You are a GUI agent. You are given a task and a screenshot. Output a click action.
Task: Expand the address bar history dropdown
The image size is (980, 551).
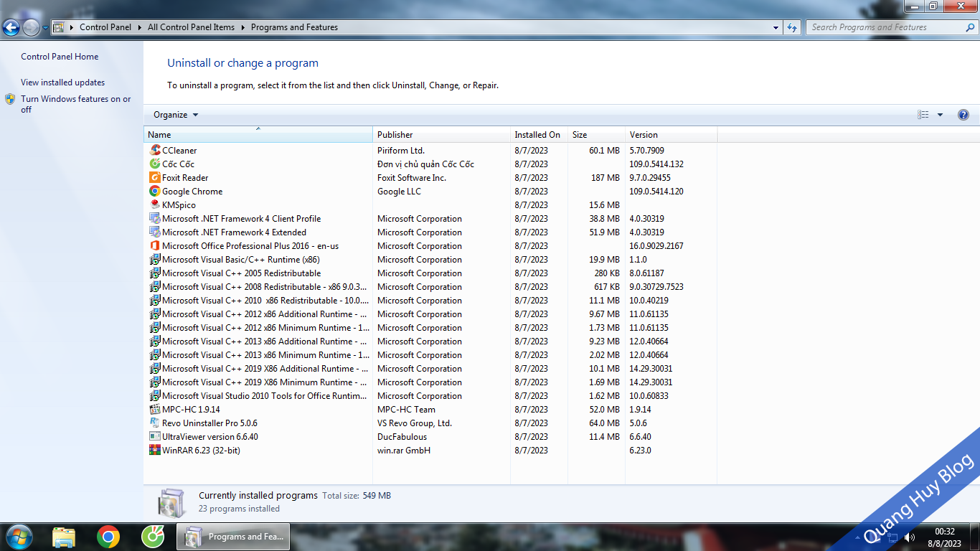pos(776,27)
